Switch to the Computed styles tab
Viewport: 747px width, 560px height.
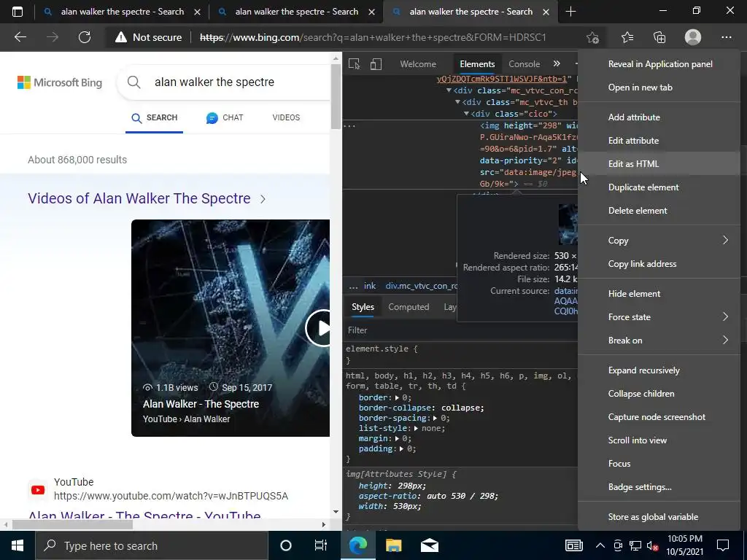(409, 307)
